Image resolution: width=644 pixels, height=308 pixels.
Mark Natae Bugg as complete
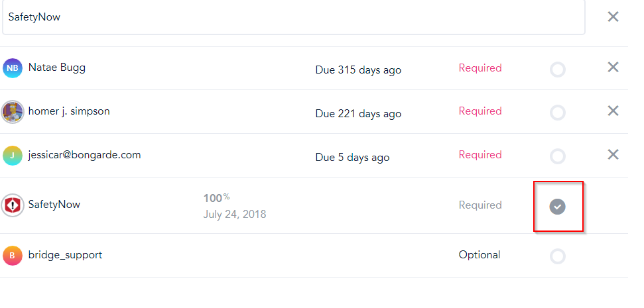pyautogui.click(x=558, y=70)
